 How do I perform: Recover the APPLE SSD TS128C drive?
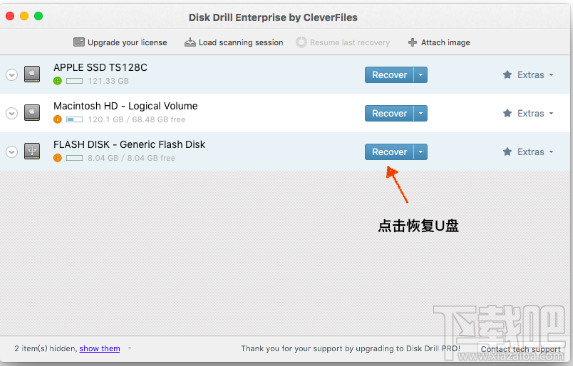point(389,75)
